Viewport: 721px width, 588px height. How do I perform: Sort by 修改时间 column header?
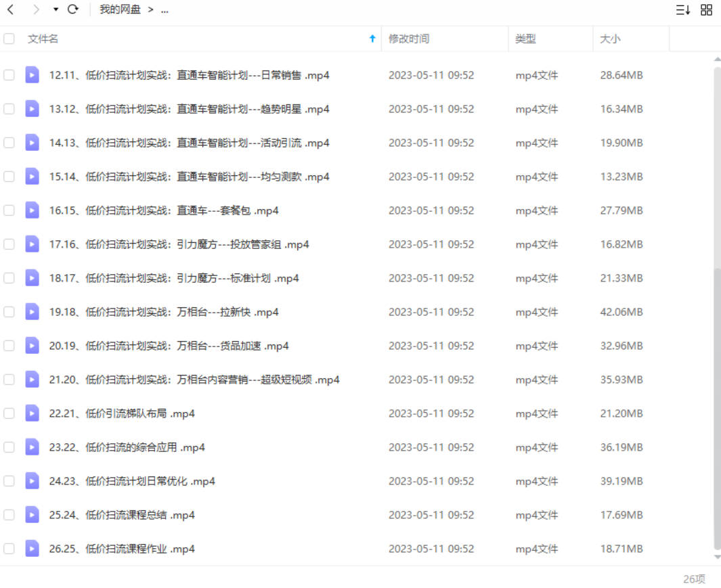(x=409, y=39)
